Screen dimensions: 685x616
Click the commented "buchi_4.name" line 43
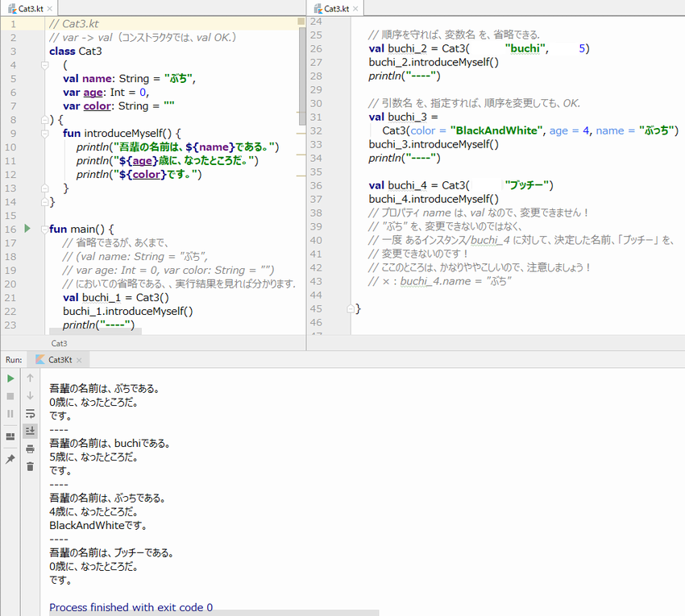coord(439,281)
